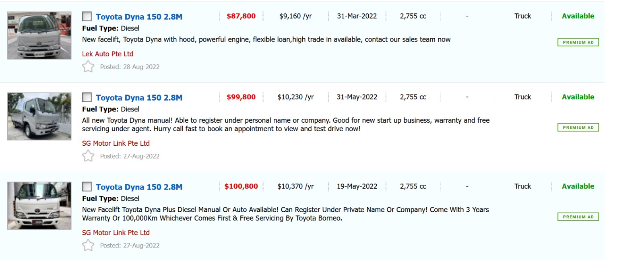
Task: Click Premium Ad badge on first listing
Action: click(x=578, y=42)
